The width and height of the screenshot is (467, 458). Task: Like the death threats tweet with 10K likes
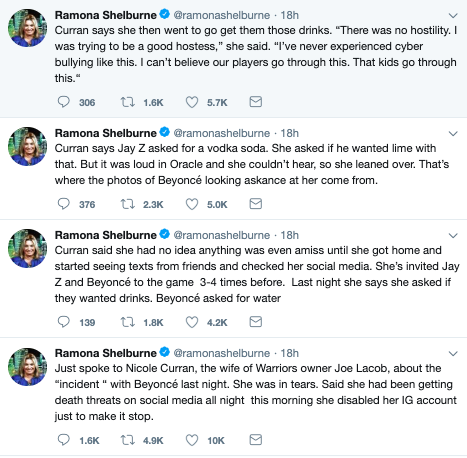[192, 440]
